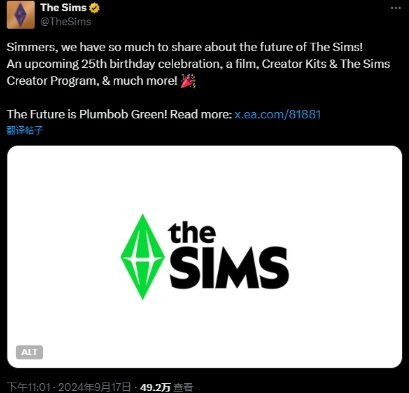Click 'The Future is Plumbob Green!' text
409x393 pixels.
87,114
